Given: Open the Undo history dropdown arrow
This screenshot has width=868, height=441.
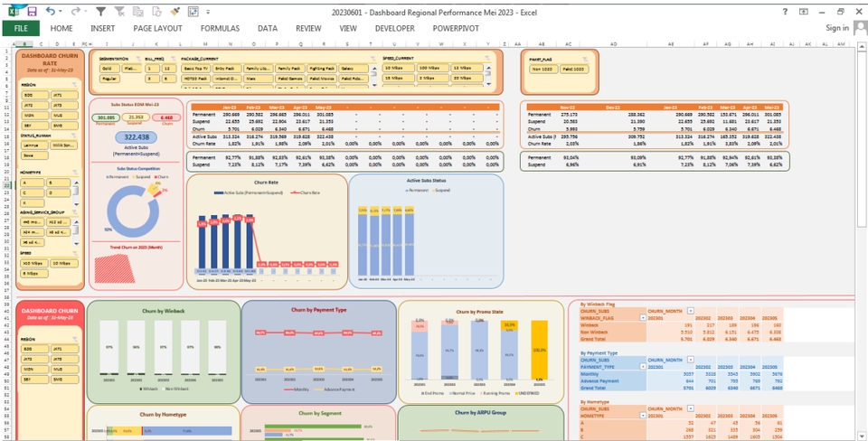Looking at the screenshot, I should coord(60,12).
